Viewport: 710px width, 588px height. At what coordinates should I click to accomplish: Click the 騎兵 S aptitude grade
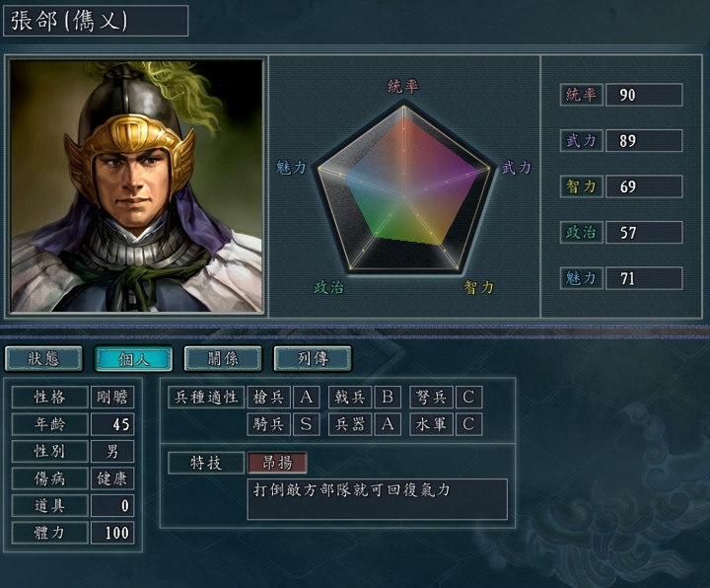[306, 424]
